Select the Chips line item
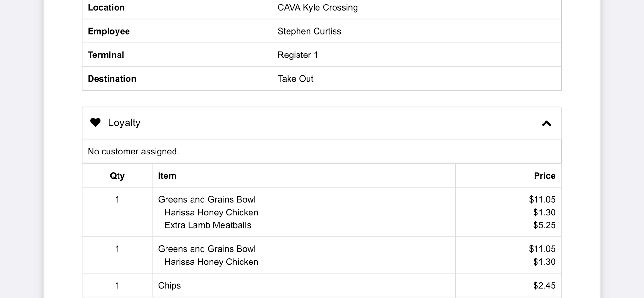The height and width of the screenshot is (298, 644). point(169,285)
